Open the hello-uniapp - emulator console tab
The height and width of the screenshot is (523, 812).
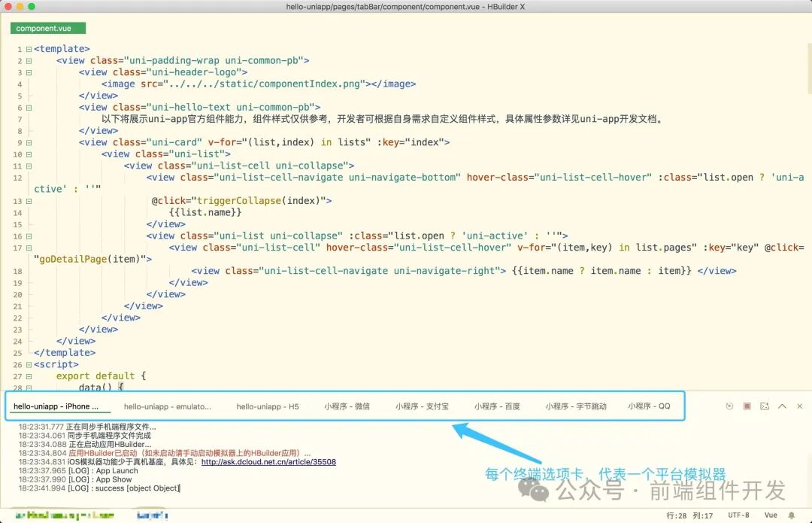(x=167, y=406)
